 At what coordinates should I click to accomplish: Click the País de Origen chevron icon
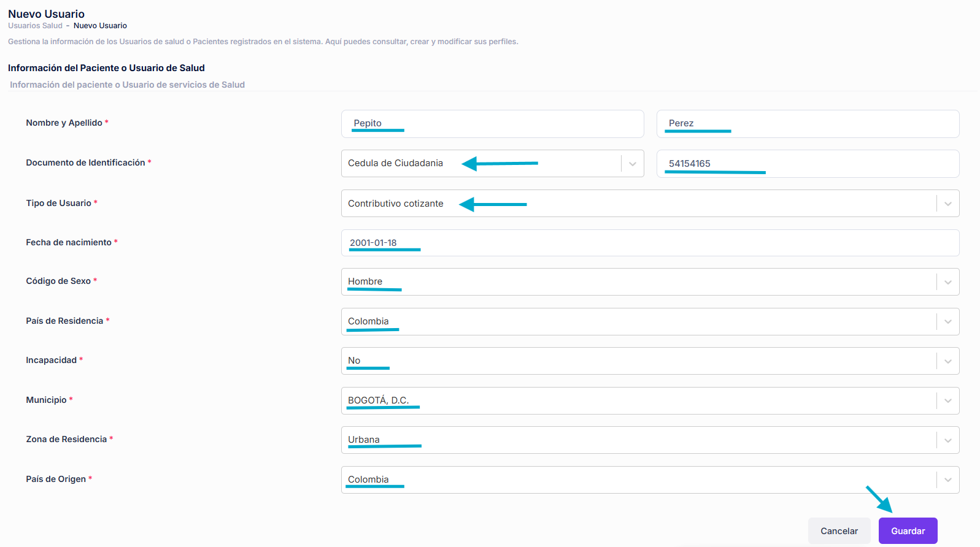(947, 480)
